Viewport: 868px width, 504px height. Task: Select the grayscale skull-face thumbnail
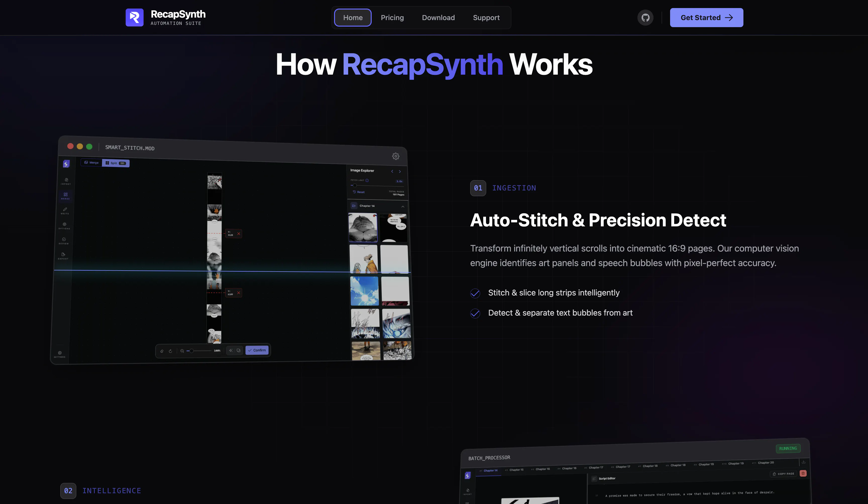(x=363, y=227)
